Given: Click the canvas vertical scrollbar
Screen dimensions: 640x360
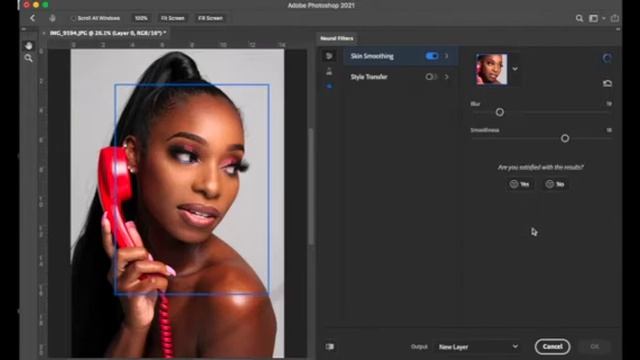Looking at the screenshot, I should coord(311,186).
